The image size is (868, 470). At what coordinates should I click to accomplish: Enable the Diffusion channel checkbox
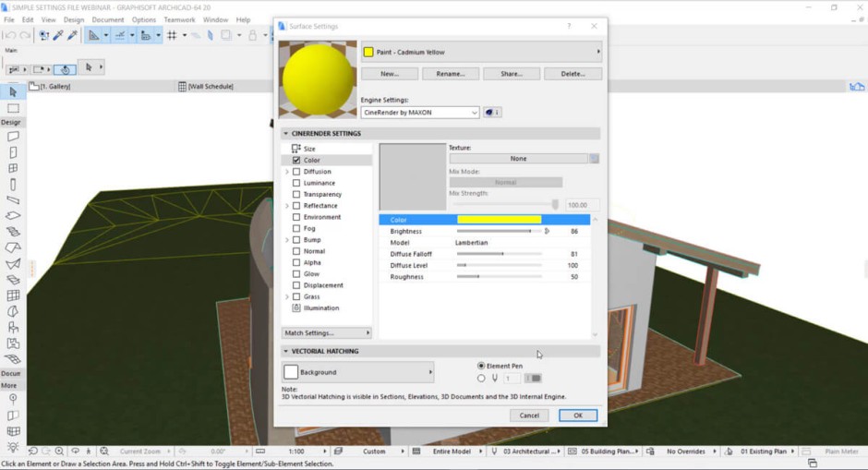(296, 172)
